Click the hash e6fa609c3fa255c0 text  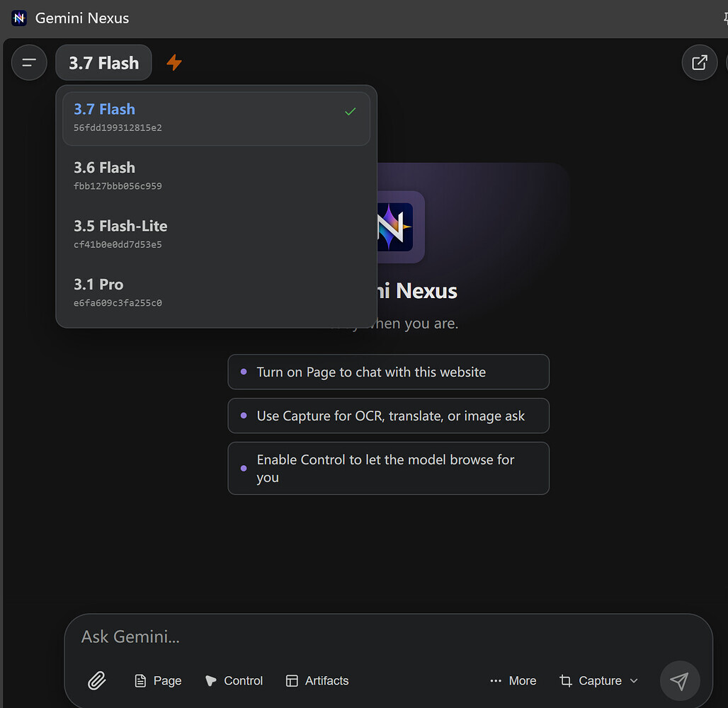(118, 303)
